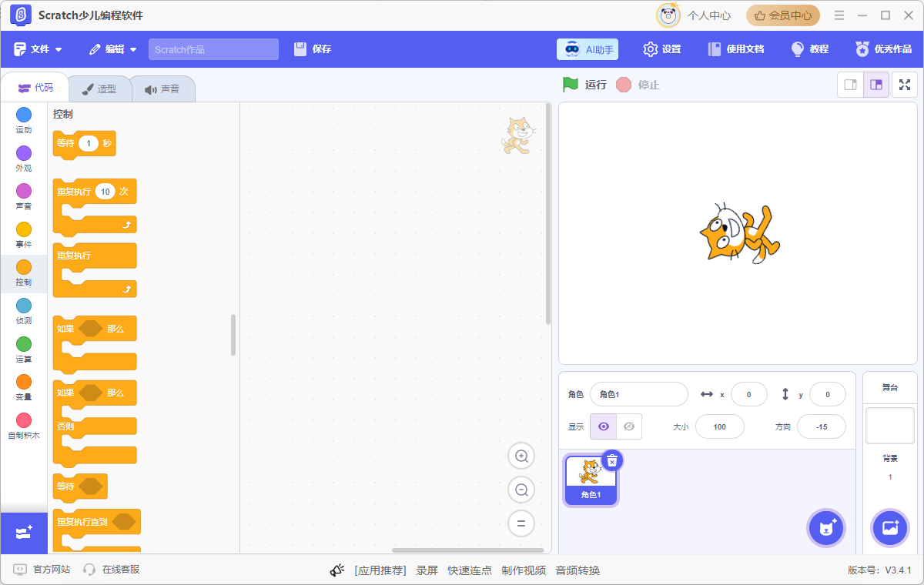The image size is (924, 585).
Task: Open the add extension button
Action: click(x=24, y=533)
